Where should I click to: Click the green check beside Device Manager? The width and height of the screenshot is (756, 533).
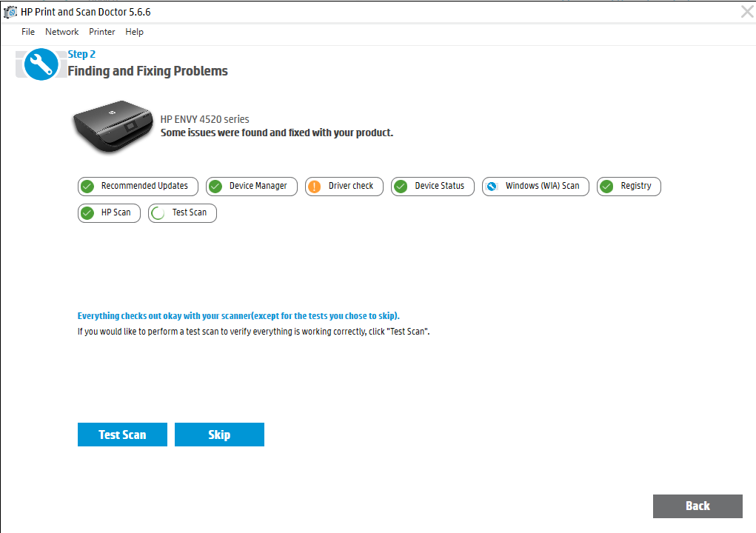pos(215,187)
